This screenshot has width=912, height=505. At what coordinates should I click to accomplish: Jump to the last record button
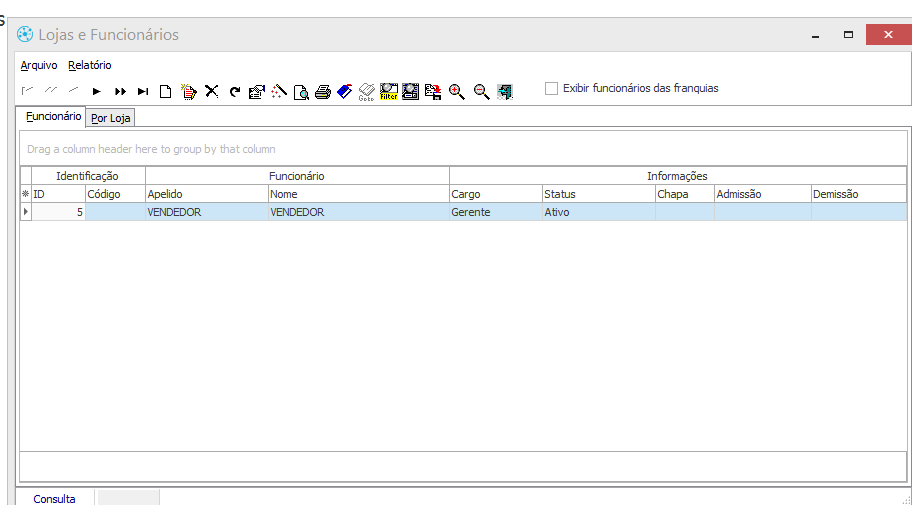pyautogui.click(x=143, y=91)
